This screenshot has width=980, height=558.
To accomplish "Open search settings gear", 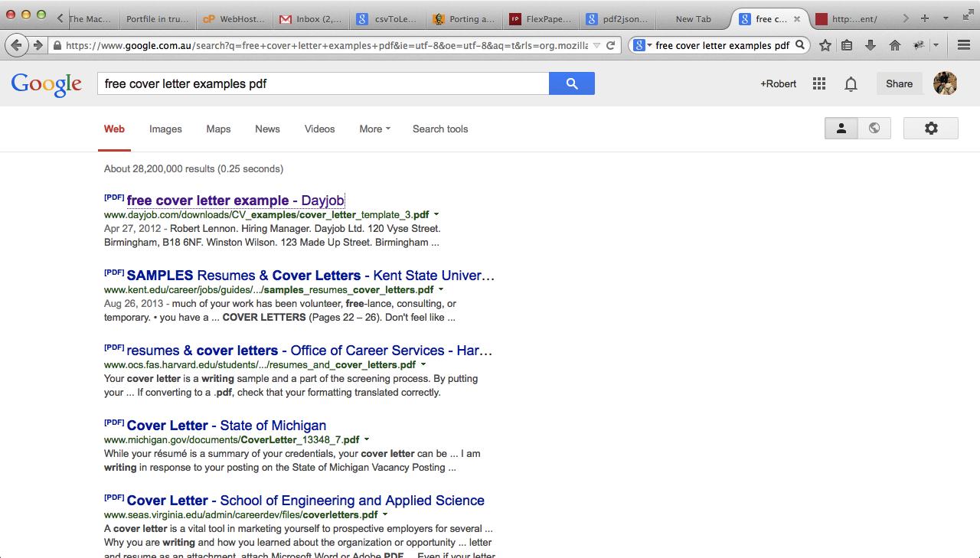I will 931,129.
